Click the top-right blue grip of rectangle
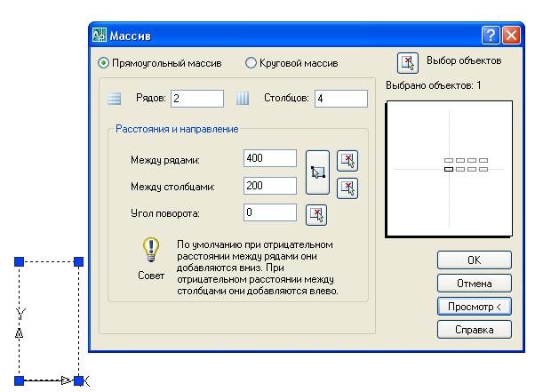The image size is (535, 392). point(78,261)
